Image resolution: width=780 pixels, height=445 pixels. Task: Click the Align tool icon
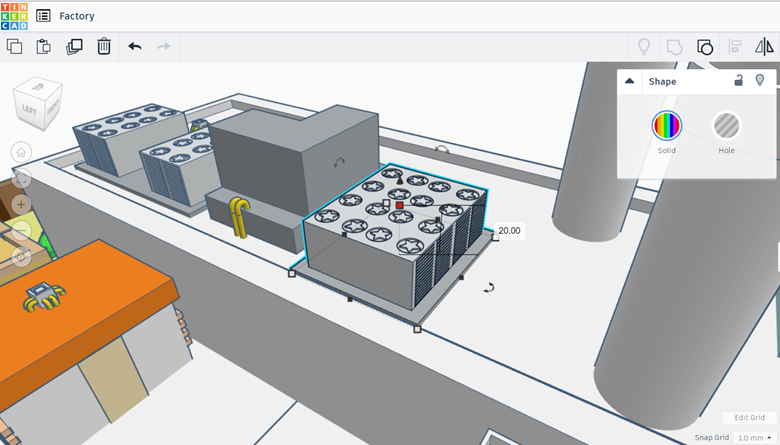pos(735,47)
